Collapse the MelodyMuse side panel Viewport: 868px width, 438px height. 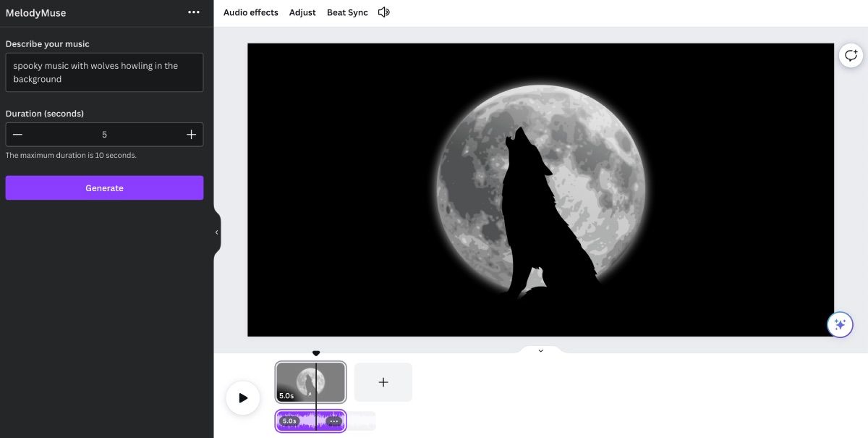pyautogui.click(x=216, y=232)
